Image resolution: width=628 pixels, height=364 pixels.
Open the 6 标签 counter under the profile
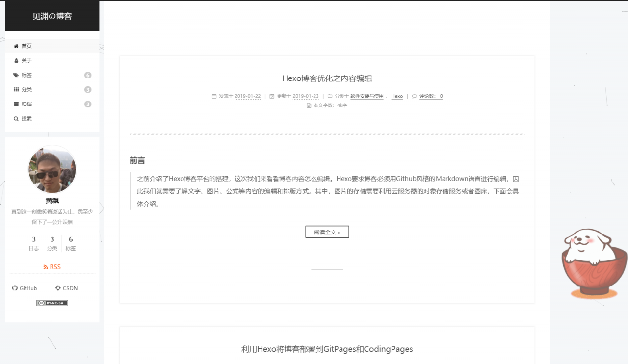click(x=71, y=243)
